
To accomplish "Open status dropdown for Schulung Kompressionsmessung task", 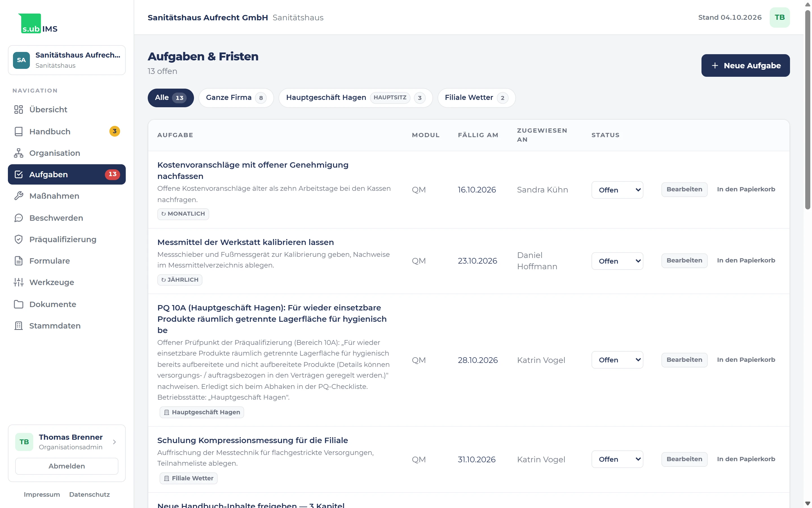I will tap(617, 459).
